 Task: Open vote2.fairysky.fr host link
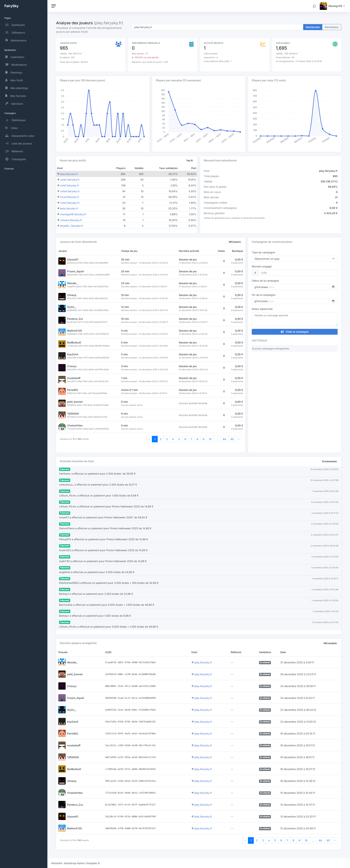[70, 180]
